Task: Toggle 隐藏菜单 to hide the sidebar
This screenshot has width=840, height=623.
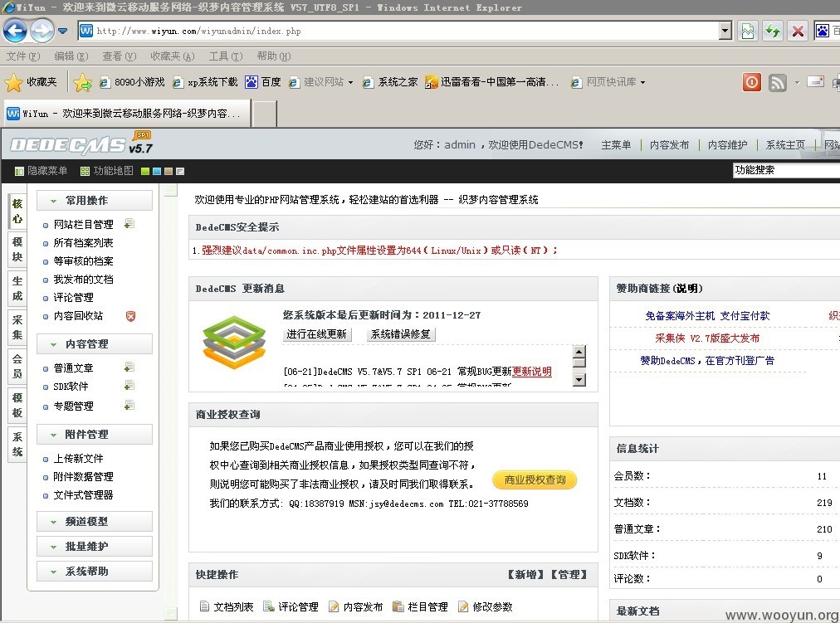Action: coord(42,171)
